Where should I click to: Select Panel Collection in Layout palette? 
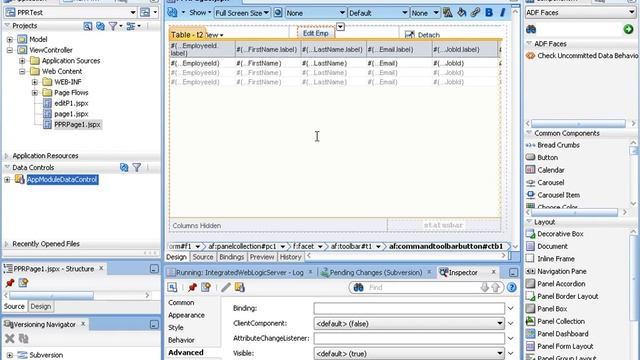click(x=560, y=321)
